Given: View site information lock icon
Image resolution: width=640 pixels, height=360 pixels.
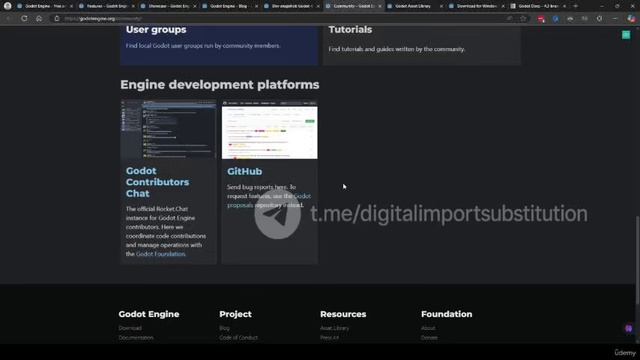Looking at the screenshot, I should pyautogui.click(x=57, y=19).
